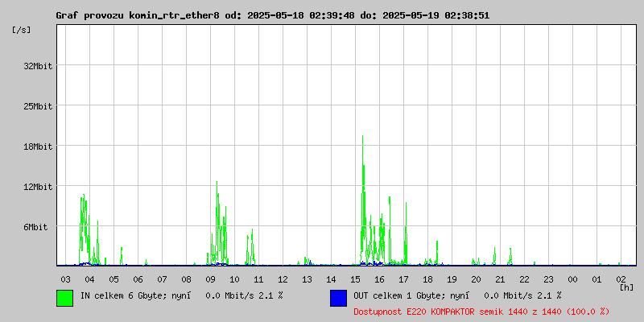
Task: Click the '[h]' hour unit label
Action: pos(626,287)
